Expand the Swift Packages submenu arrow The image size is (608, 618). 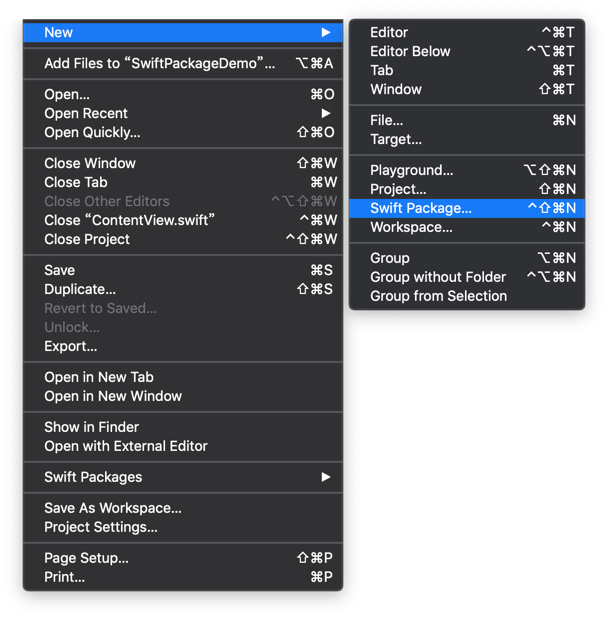point(325,477)
